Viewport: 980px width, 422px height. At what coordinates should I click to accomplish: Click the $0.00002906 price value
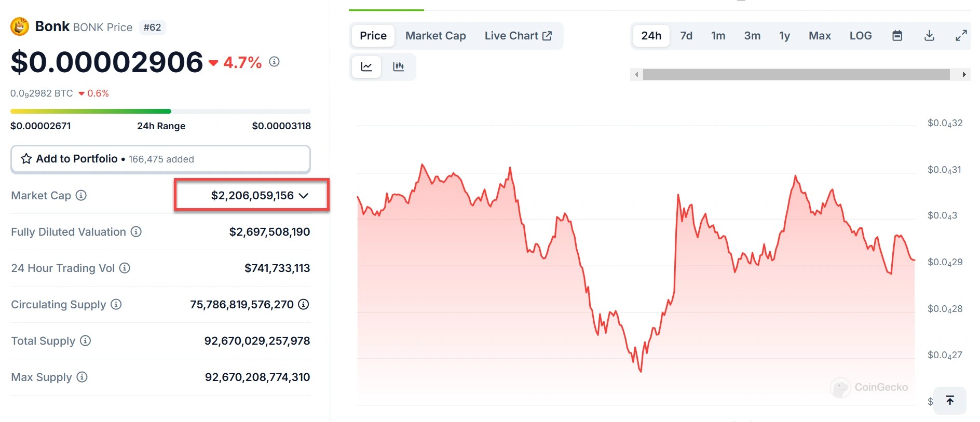(107, 62)
